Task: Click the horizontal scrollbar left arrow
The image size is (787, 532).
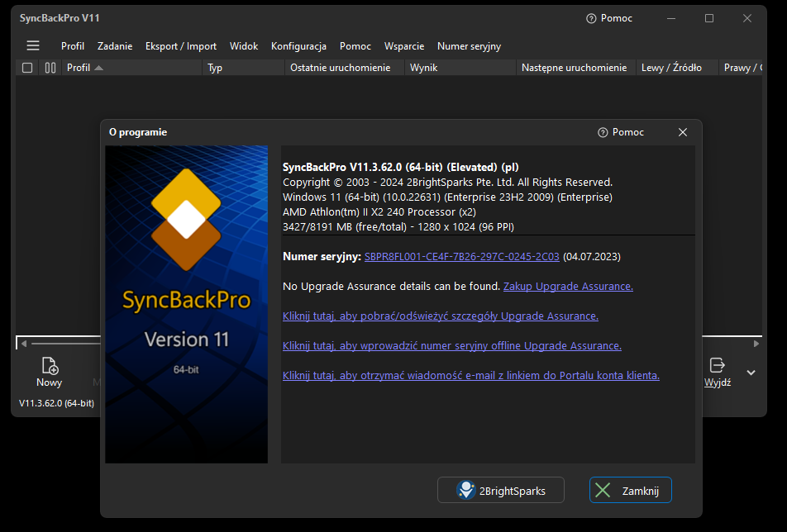Action: click(x=24, y=344)
